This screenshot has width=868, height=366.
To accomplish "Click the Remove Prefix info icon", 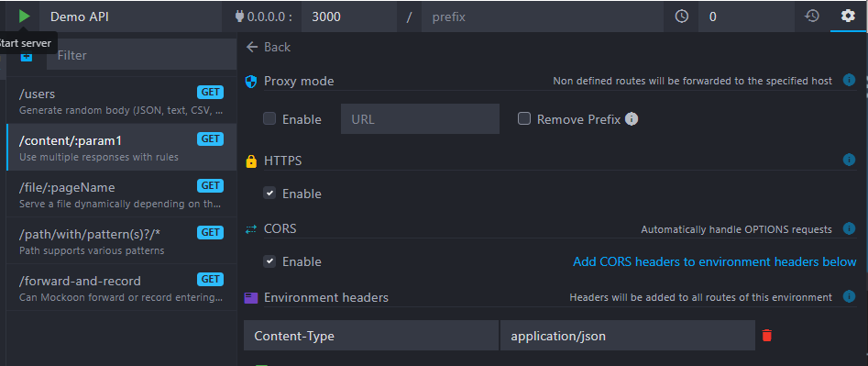I will point(632,119).
